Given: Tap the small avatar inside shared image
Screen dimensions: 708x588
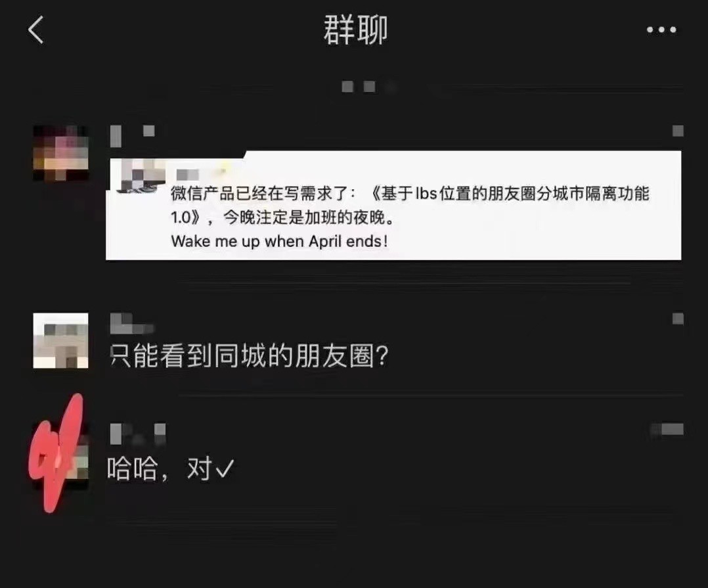Looking at the screenshot, I should (x=138, y=177).
